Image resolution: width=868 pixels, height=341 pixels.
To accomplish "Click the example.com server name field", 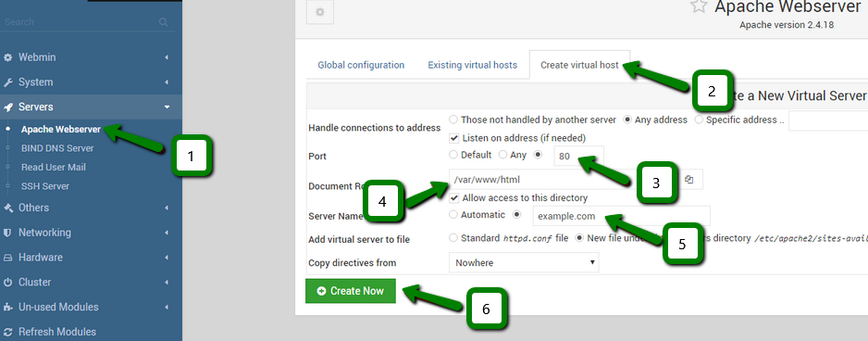I will coord(621,216).
